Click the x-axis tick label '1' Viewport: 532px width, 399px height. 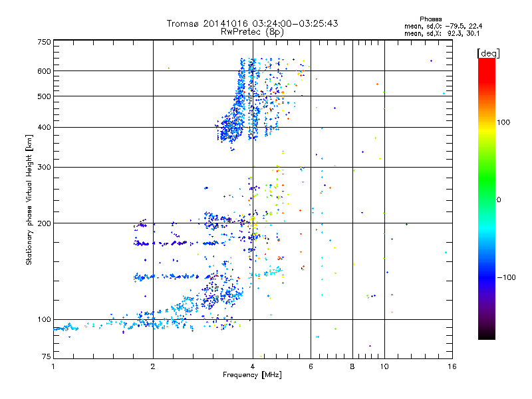[x=53, y=366]
